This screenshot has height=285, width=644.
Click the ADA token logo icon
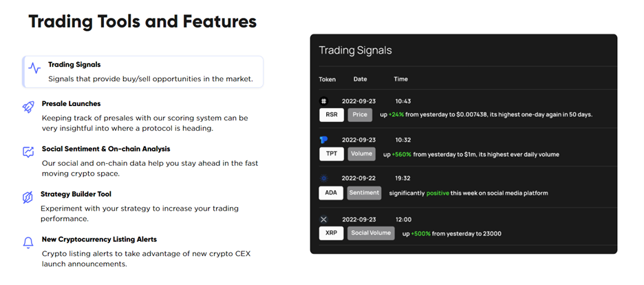[323, 178]
